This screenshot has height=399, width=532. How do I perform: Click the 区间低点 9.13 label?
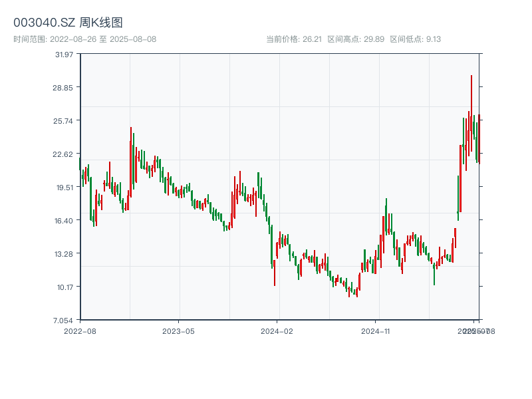pyautogui.click(x=415, y=39)
